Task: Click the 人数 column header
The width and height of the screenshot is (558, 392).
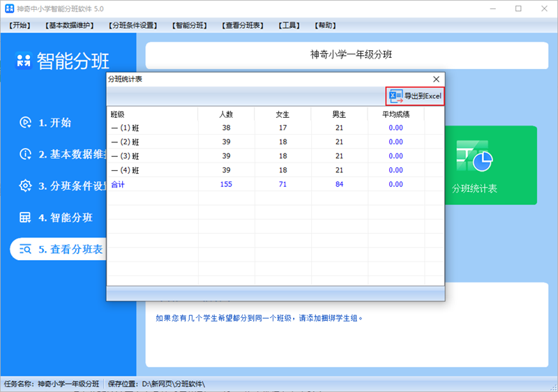Action: 226,114
